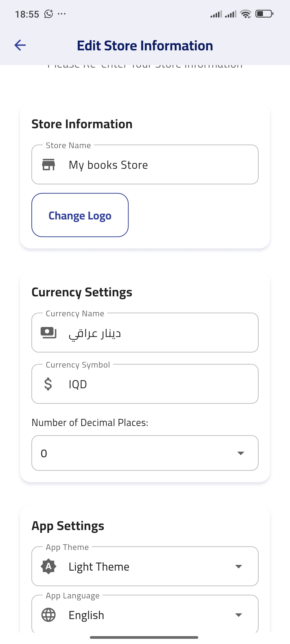This screenshot has height=644, width=290.
Task: Open the Number of Decimal Places dropdown
Action: click(145, 453)
